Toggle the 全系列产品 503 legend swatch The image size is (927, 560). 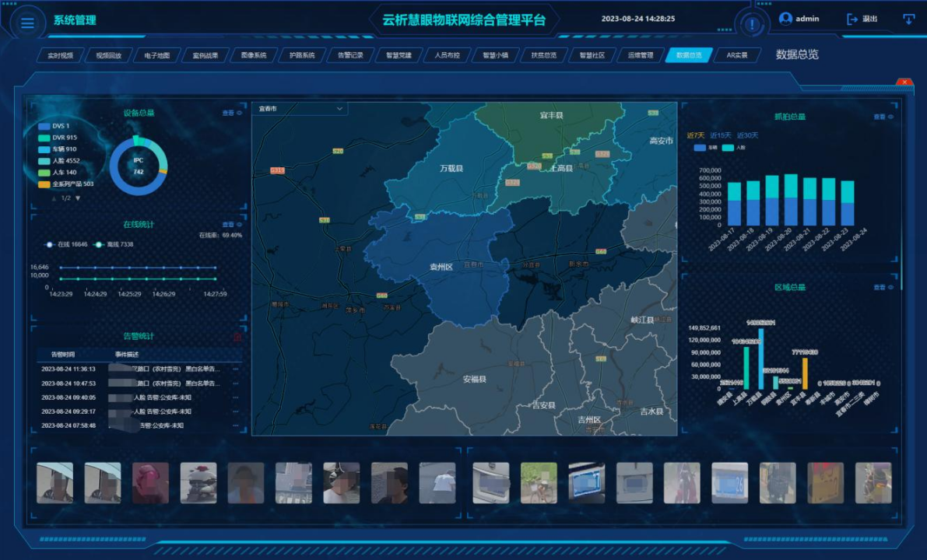[x=44, y=184]
